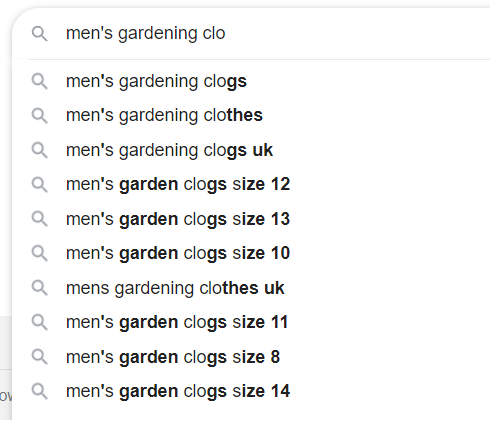Click magnifier icon beside "clogs size 12"

point(40,185)
